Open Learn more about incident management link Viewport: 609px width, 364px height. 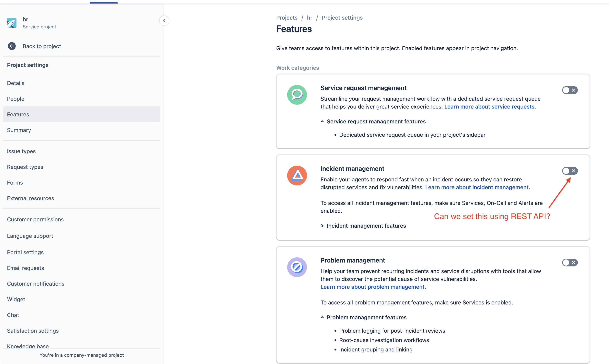[x=477, y=187]
